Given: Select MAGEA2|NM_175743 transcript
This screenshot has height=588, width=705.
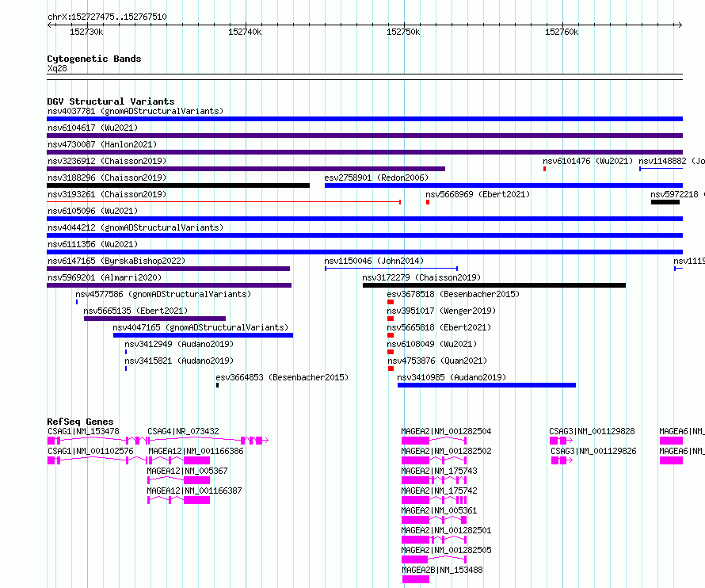Looking at the screenshot, I should point(440,471).
